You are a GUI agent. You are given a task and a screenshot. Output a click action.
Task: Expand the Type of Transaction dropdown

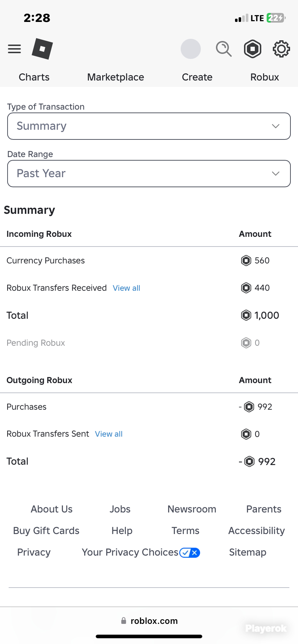(149, 126)
